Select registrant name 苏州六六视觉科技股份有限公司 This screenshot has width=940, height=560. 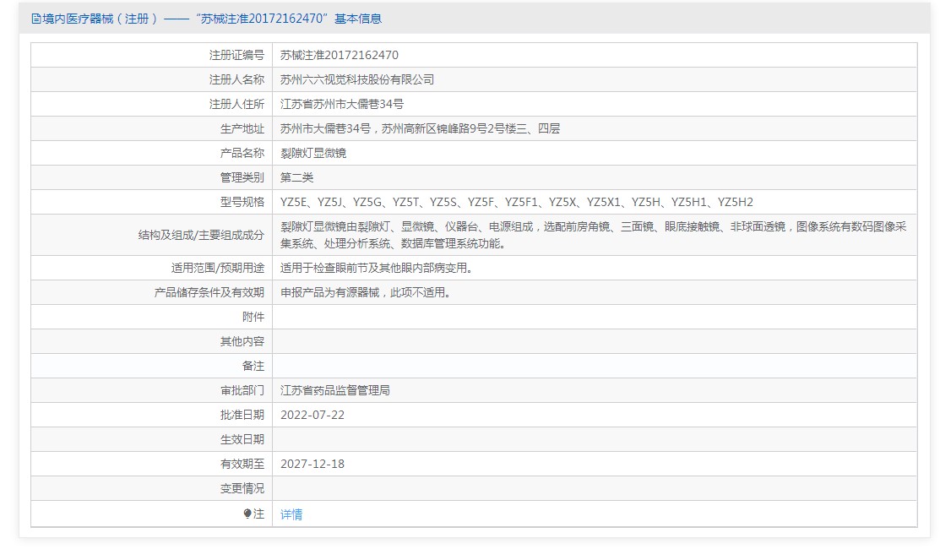[357, 79]
